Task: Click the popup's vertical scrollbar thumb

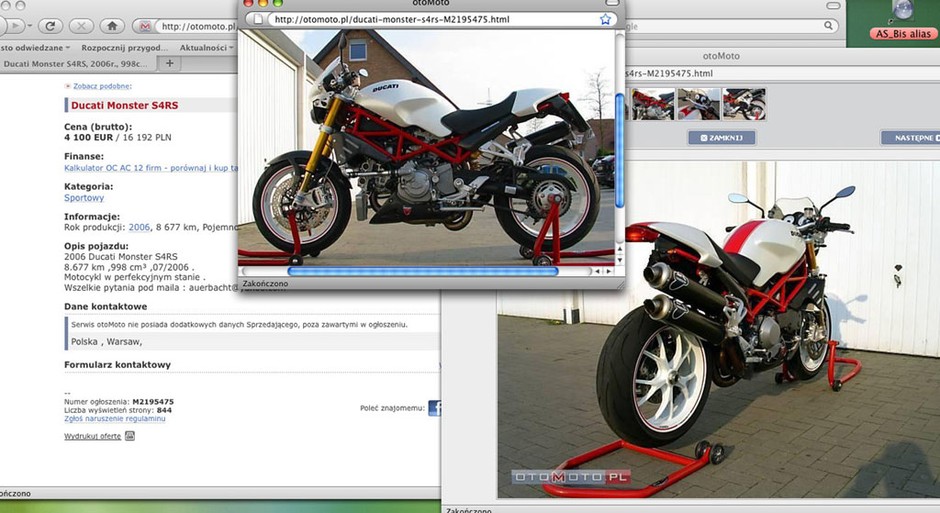Action: click(620, 150)
